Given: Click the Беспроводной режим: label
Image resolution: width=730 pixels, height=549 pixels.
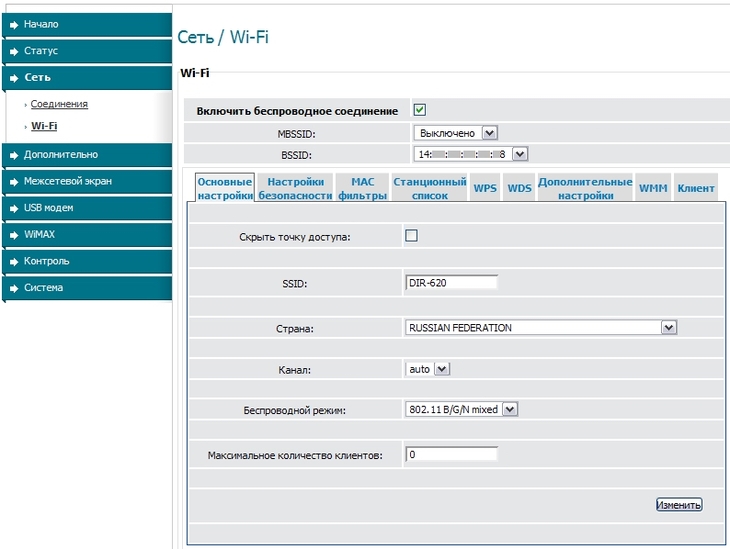Looking at the screenshot, I should point(295,411).
